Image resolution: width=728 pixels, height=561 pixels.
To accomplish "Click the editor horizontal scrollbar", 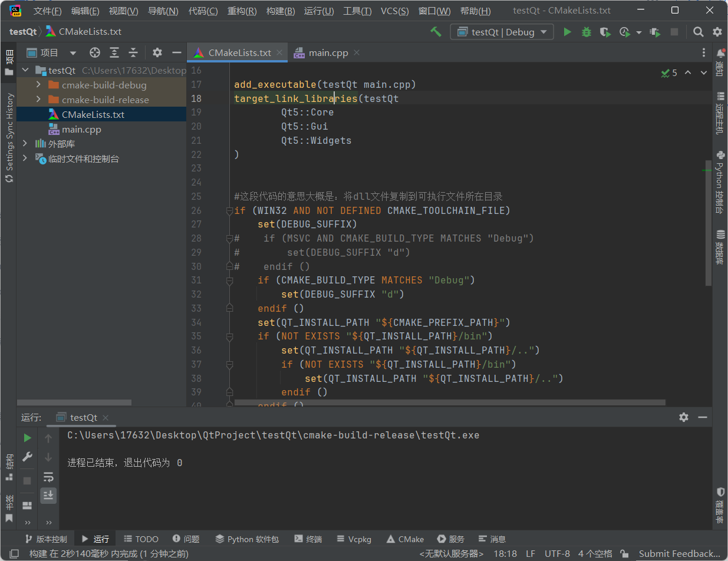I will [x=450, y=403].
